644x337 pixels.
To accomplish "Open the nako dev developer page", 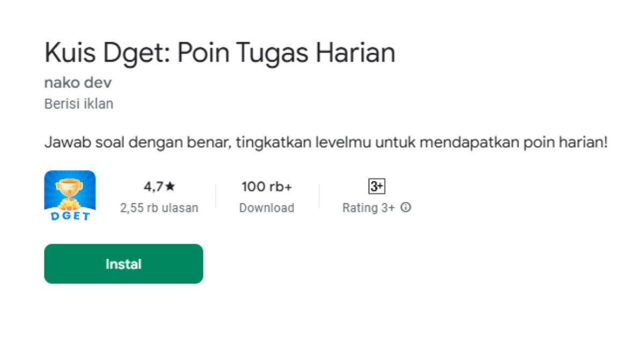I will pyautogui.click(x=78, y=83).
